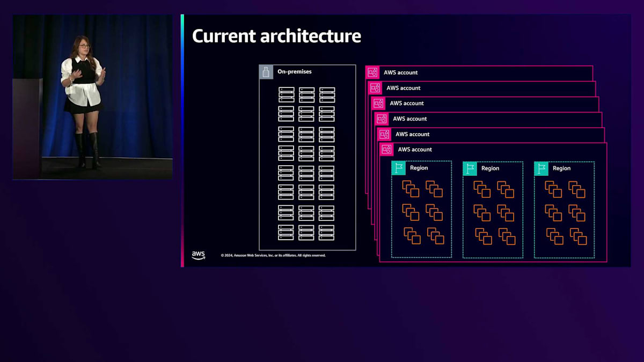Click the fifth AWS account icon from top
This screenshot has height=362, width=644.
pyautogui.click(x=384, y=134)
